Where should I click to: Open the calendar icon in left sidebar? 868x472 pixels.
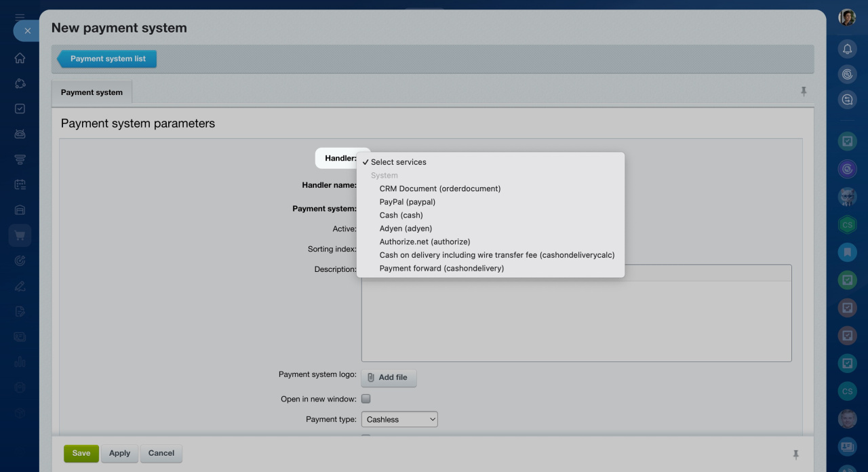pyautogui.click(x=20, y=184)
